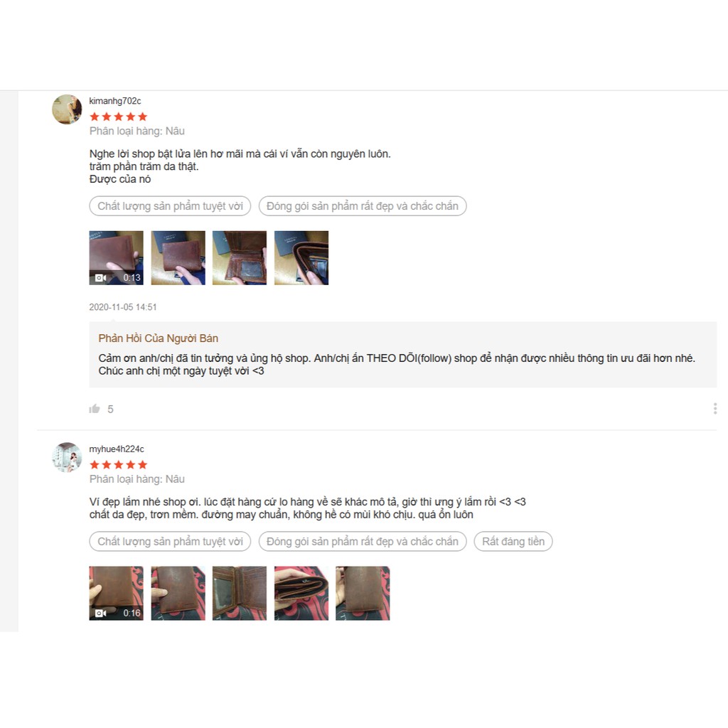Open the three-dot options menu for the review
This screenshot has height=728, width=728.
tap(715, 409)
